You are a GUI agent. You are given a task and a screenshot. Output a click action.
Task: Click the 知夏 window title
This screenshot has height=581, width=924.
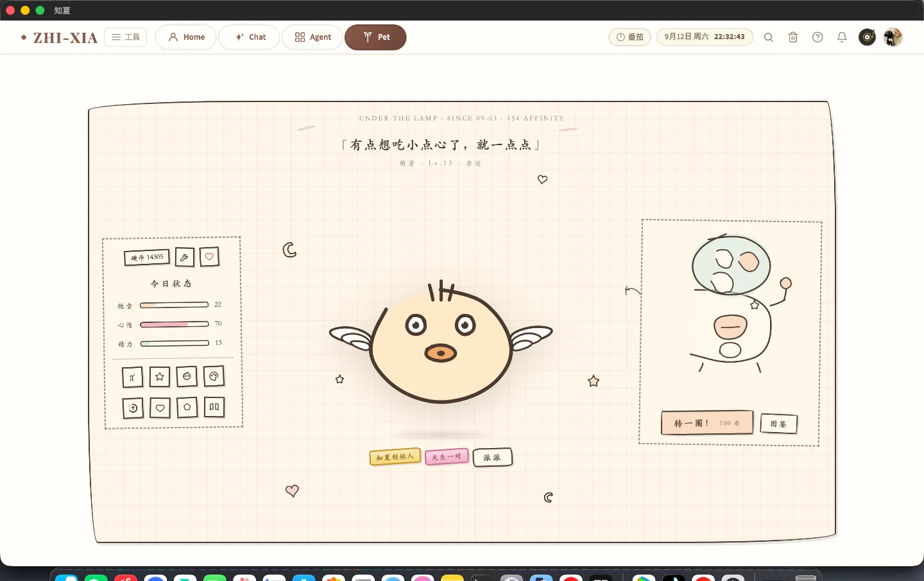[x=62, y=10]
